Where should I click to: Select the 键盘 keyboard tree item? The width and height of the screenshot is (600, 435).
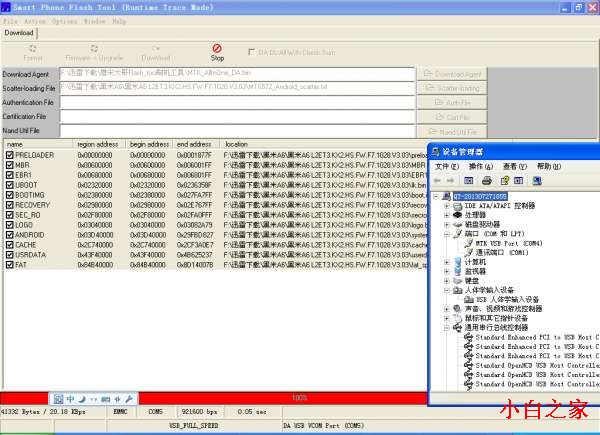(472, 281)
